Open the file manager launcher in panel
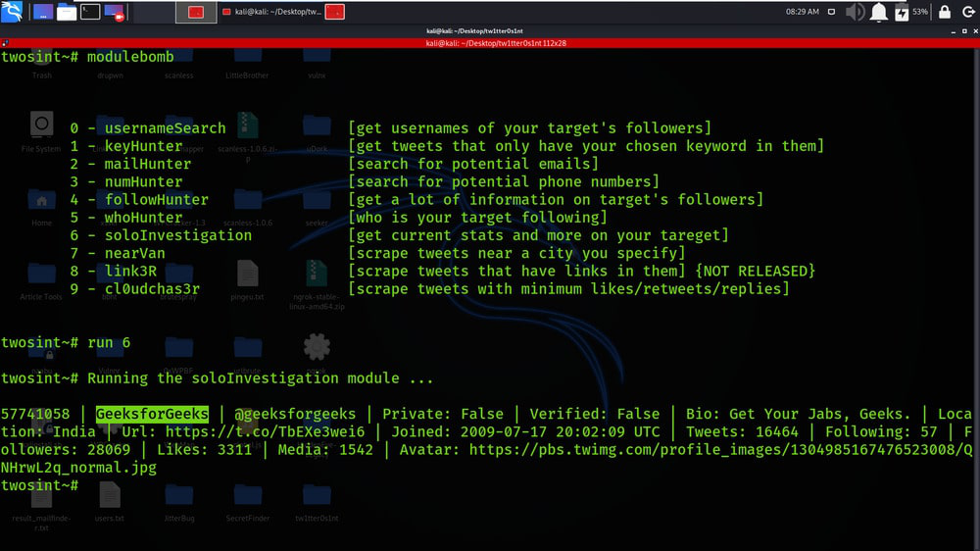This screenshot has width=980, height=551. click(67, 12)
